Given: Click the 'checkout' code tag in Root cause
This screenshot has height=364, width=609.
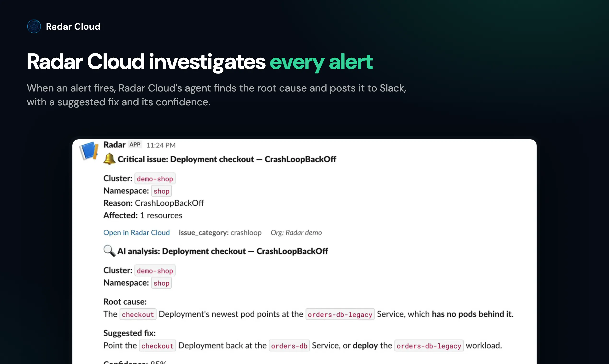Looking at the screenshot, I should (x=138, y=314).
